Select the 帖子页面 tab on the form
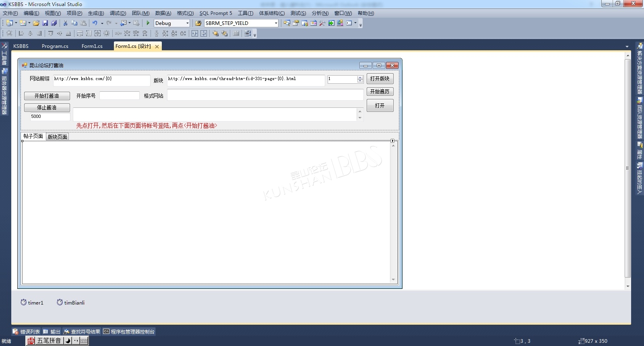The image size is (644, 346). point(33,136)
